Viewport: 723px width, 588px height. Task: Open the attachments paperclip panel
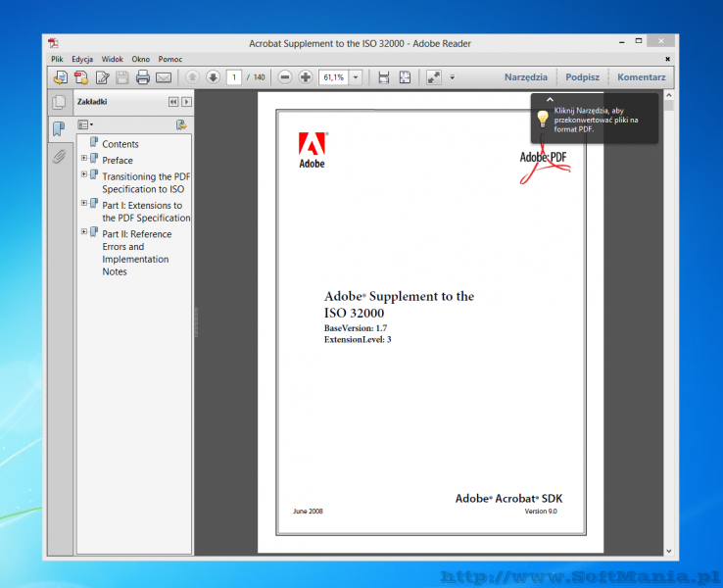(59, 157)
